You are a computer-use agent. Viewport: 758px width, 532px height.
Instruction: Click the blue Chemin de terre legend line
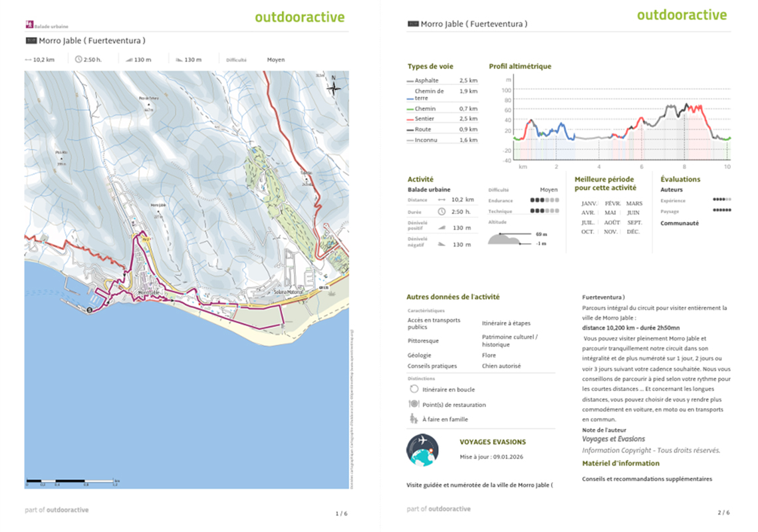click(x=410, y=98)
